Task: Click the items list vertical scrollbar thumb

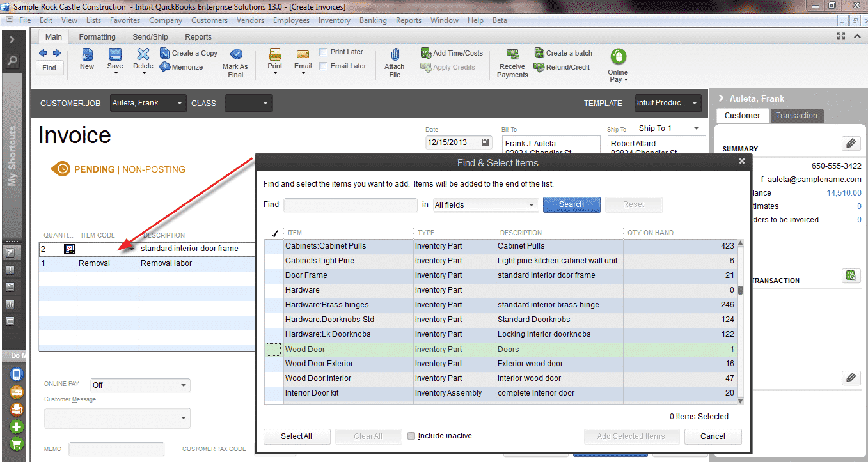Action: point(741,289)
